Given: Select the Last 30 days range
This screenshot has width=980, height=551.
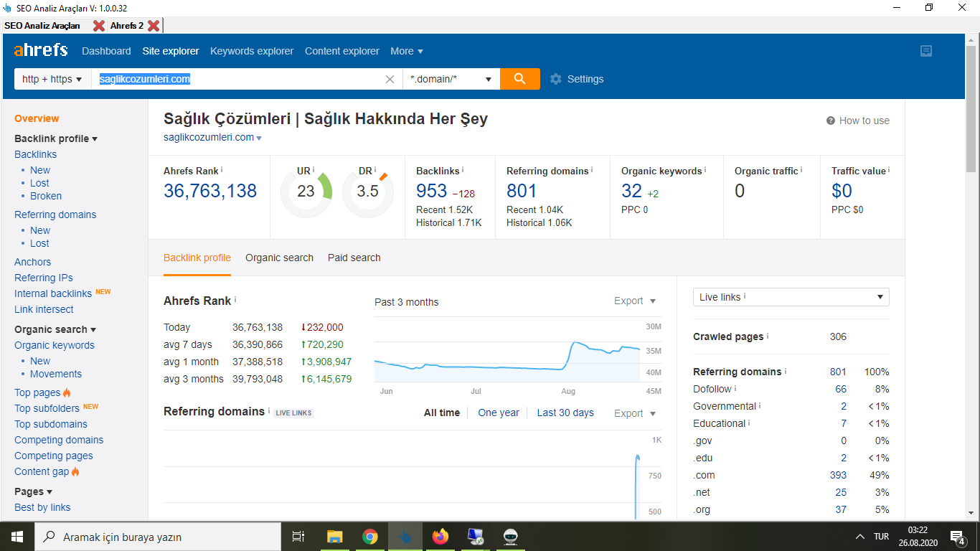Looking at the screenshot, I should click(x=565, y=413).
